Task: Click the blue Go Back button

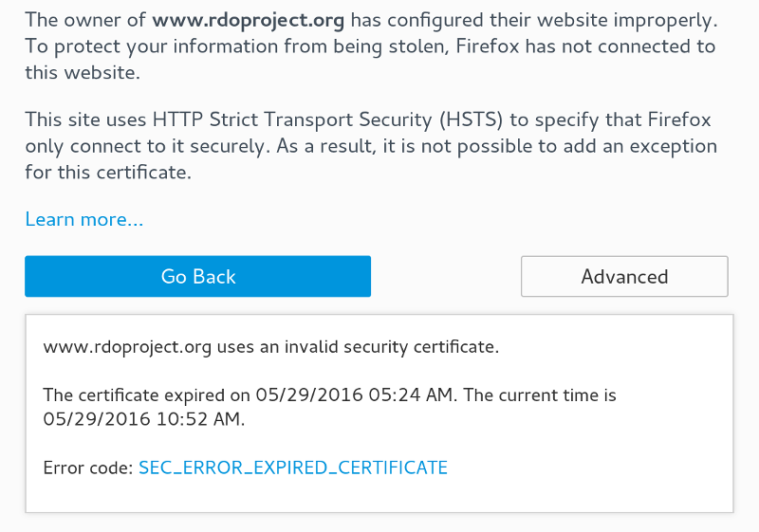Action: pyautogui.click(x=198, y=276)
